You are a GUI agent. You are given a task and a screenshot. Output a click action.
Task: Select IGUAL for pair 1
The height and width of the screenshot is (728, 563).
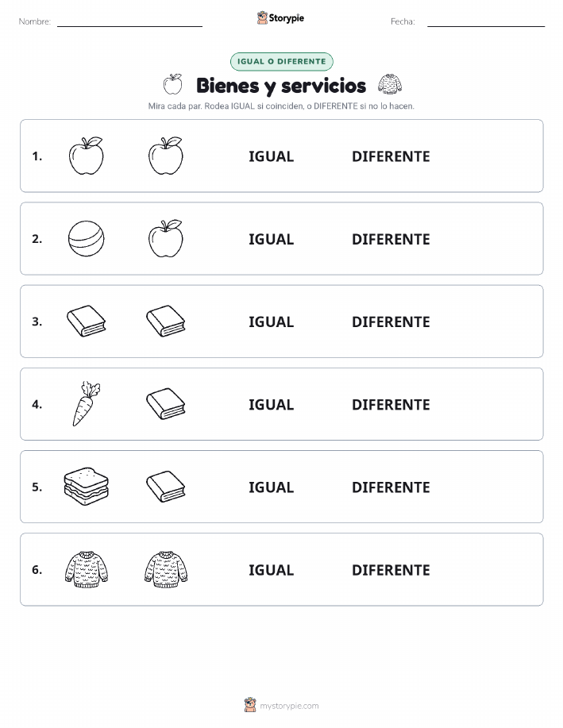[272, 156]
